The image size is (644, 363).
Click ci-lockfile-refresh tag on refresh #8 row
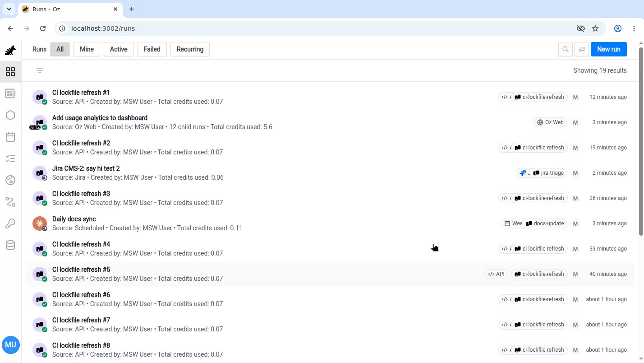539,350
